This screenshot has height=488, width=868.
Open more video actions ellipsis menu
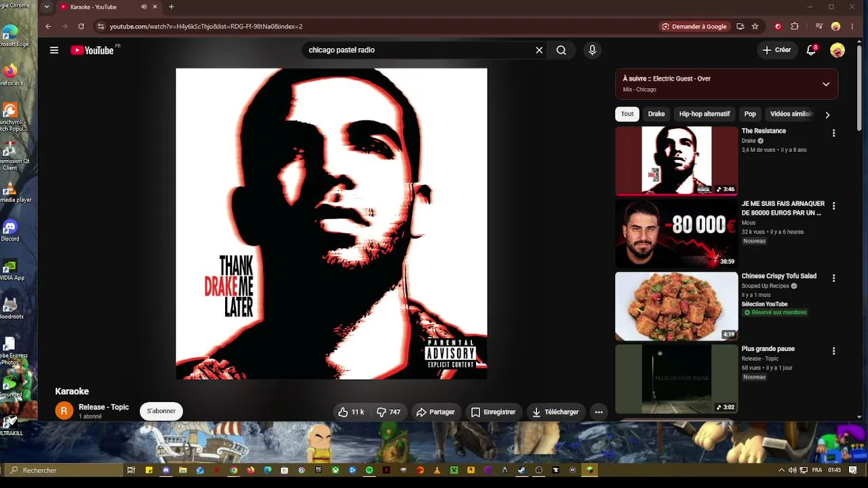599,412
